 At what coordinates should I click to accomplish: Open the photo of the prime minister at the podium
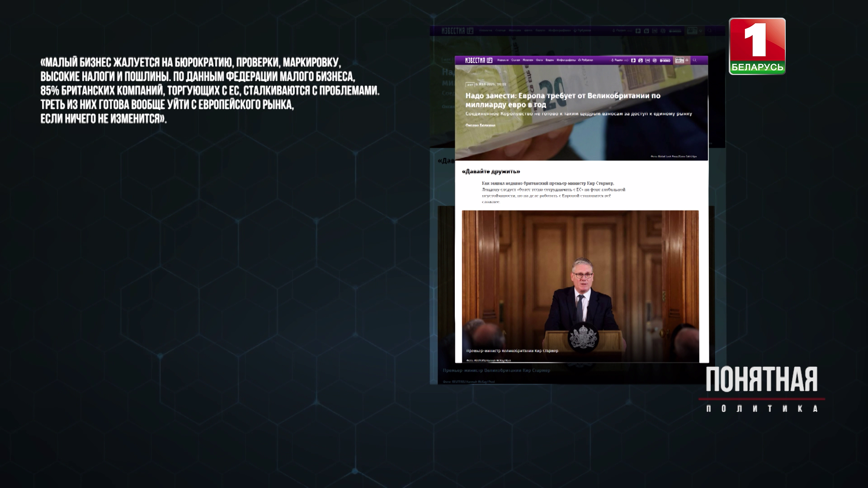coord(580,286)
